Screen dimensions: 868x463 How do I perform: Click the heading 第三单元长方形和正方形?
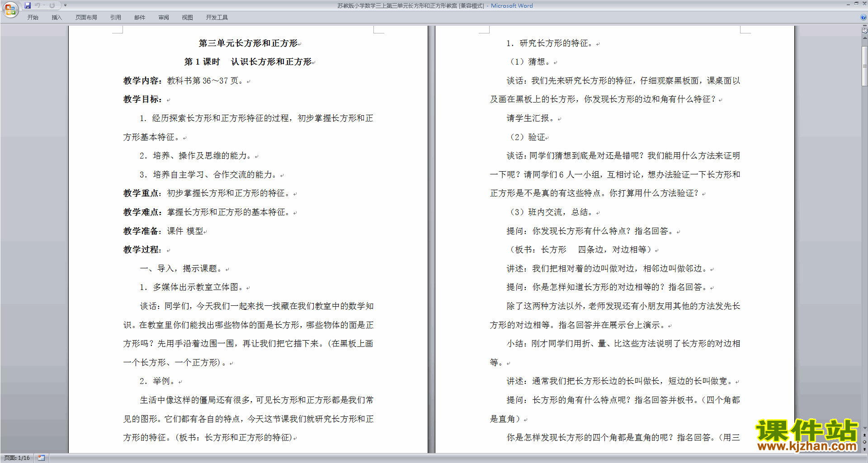[x=248, y=43]
